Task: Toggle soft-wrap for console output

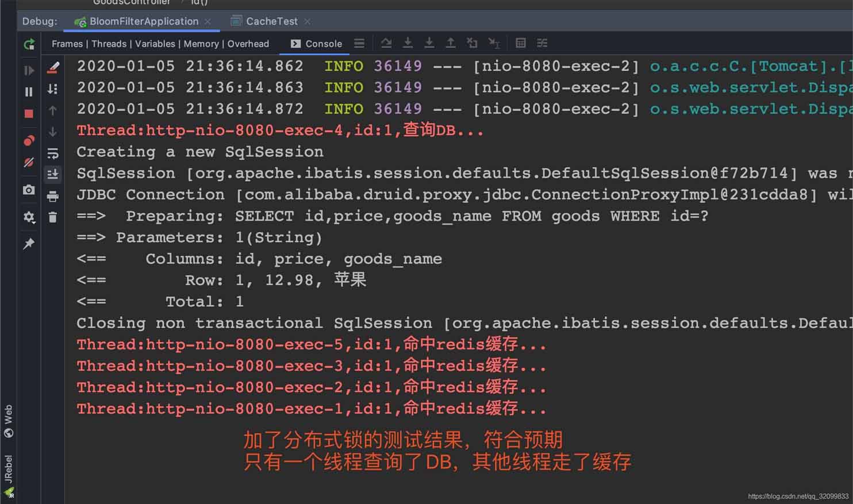Action: point(53,153)
